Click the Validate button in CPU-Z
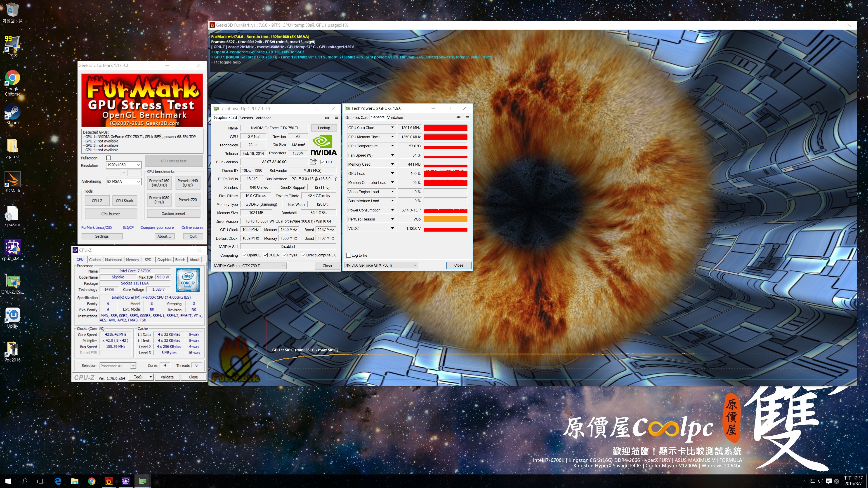868x488 pixels. pos(167,377)
